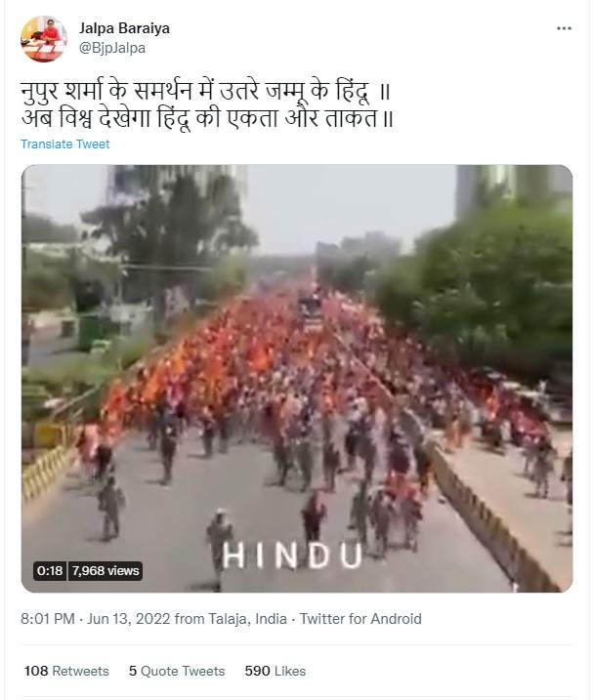Open the @BjpJalpa handle
The image size is (593, 700).
pos(112,48)
